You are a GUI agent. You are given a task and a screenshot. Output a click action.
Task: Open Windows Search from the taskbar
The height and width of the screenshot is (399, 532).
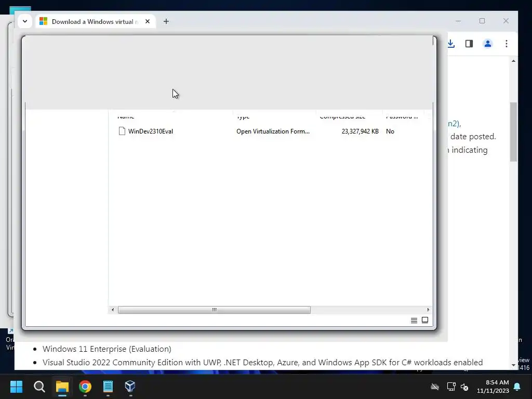(x=39, y=386)
